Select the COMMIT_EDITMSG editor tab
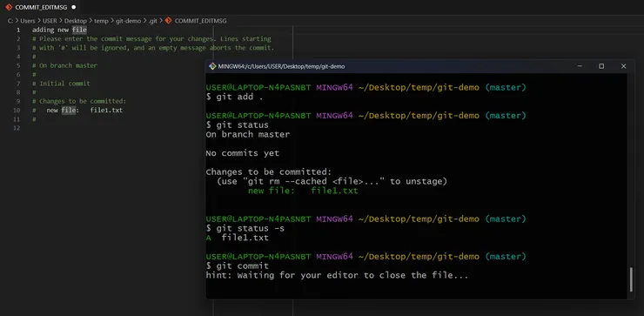The width and height of the screenshot is (644, 316). 41,7
